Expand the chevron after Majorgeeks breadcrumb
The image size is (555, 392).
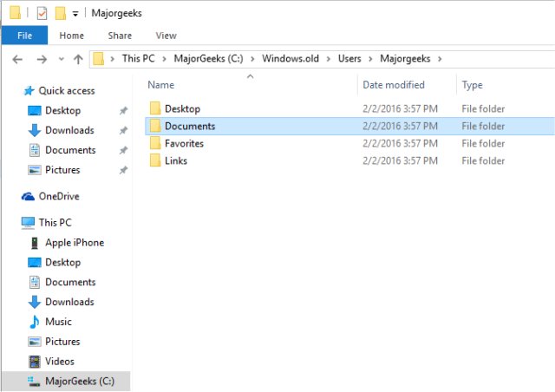coord(440,59)
